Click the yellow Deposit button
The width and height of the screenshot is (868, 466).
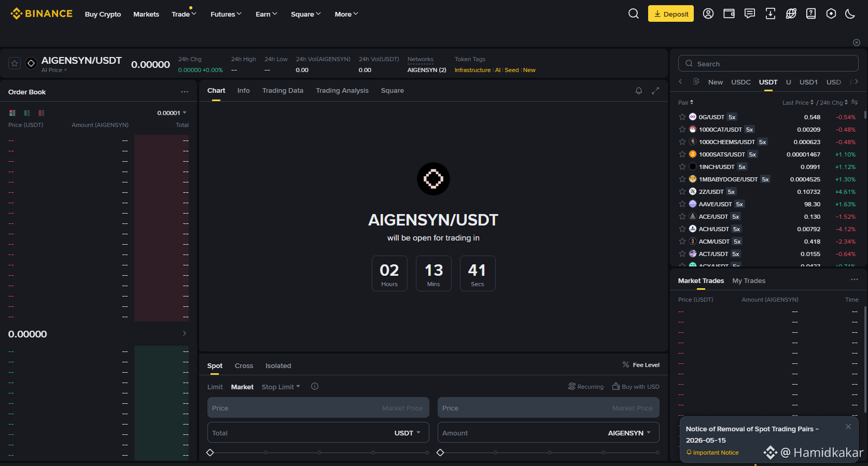tap(671, 13)
